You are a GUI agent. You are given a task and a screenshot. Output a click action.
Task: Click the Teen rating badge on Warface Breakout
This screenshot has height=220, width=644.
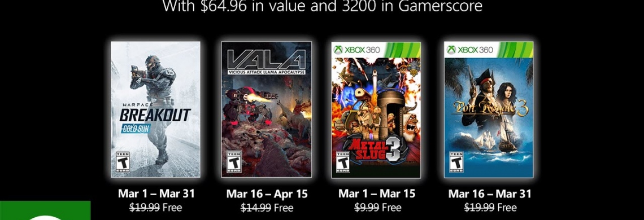pos(122,162)
